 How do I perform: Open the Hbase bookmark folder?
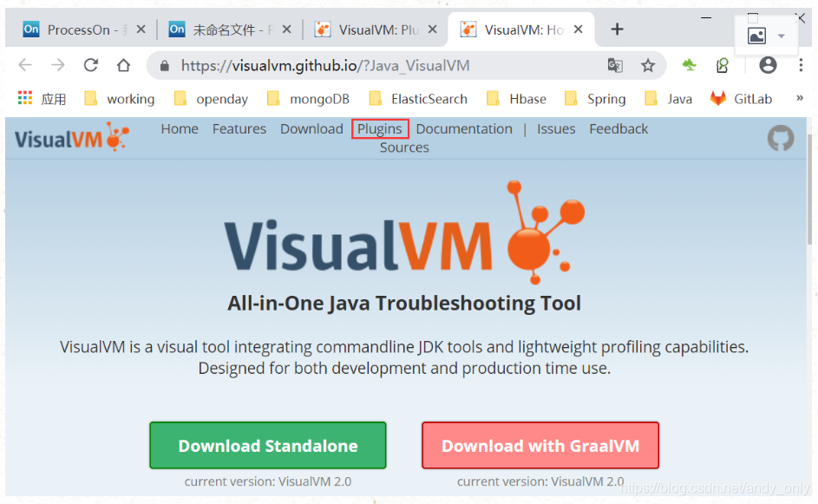click(x=516, y=99)
